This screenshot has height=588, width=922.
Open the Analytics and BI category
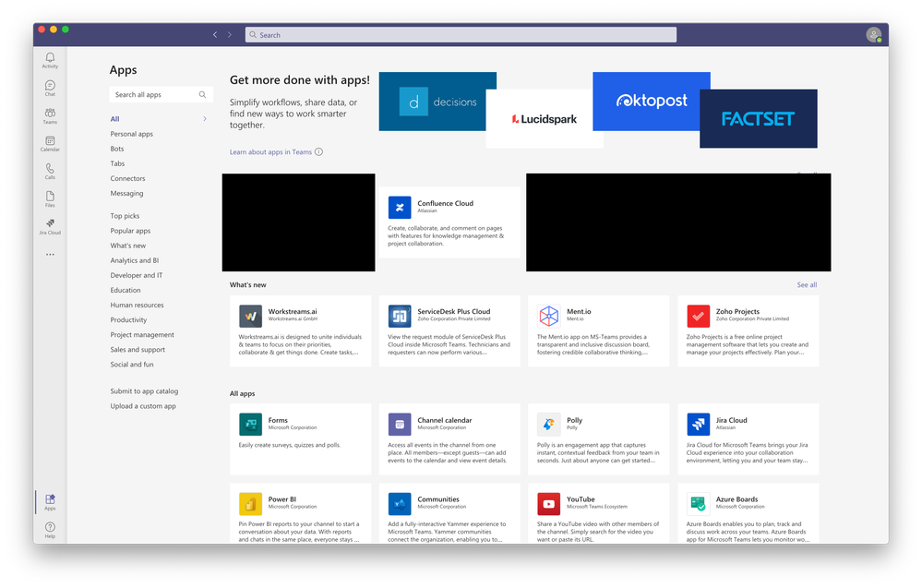click(x=135, y=260)
